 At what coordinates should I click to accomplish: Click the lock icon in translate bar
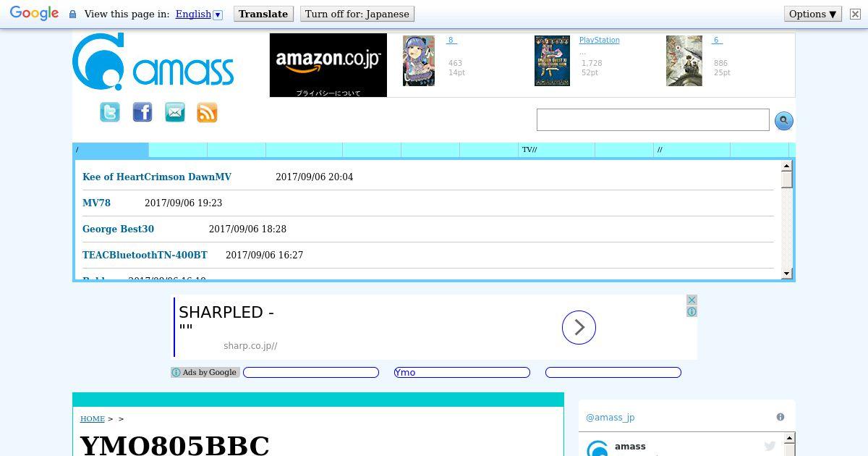72,14
